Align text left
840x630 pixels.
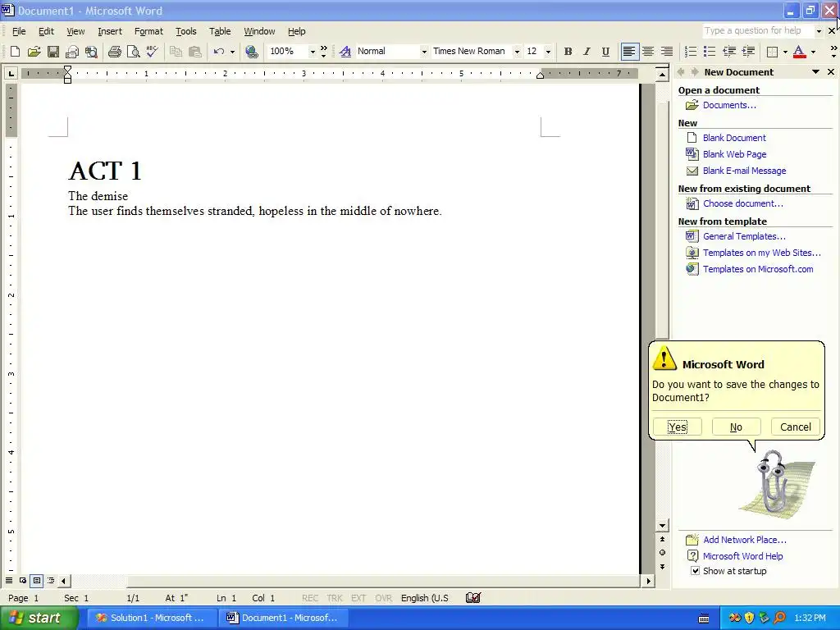click(629, 52)
